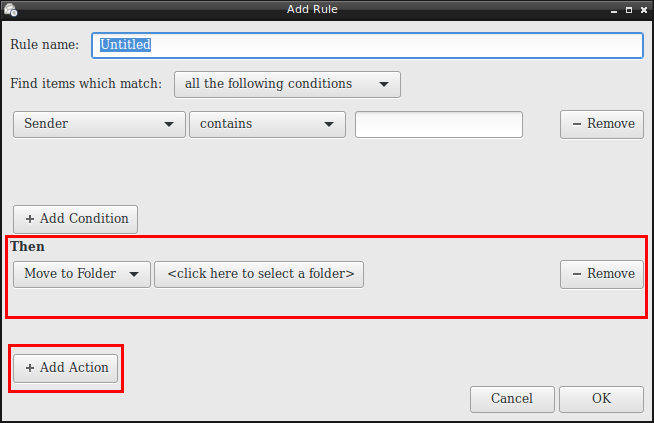Click the 'Add Rule' window title bar
Screen dimensions: 654x423
point(327,10)
